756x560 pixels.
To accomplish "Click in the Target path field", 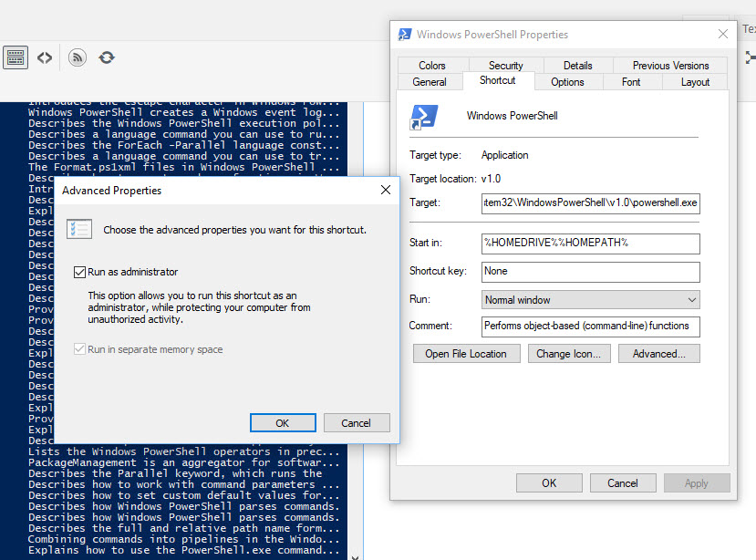I will [591, 203].
